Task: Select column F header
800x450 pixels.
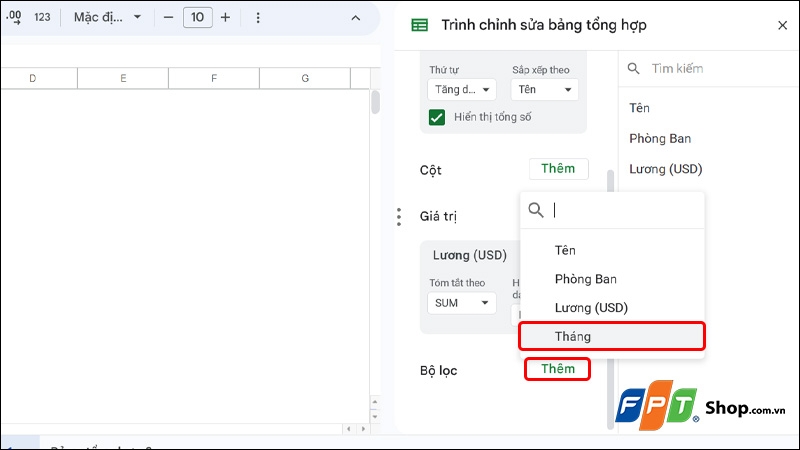Action: pos(214,79)
